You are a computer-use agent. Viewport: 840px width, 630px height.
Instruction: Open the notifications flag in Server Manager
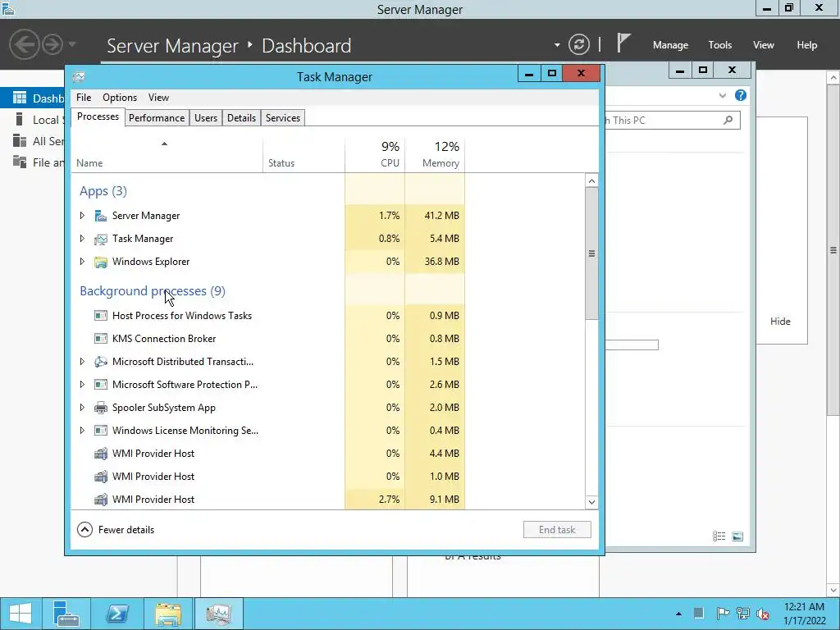click(x=623, y=43)
